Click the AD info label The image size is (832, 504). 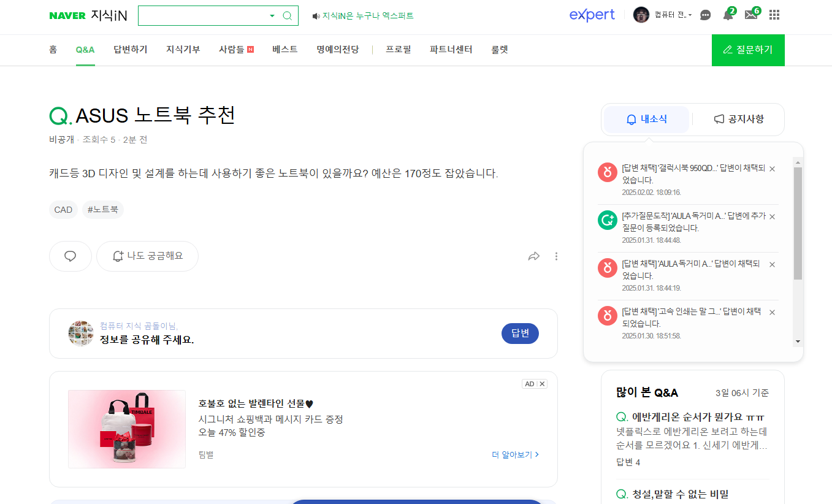tap(529, 384)
